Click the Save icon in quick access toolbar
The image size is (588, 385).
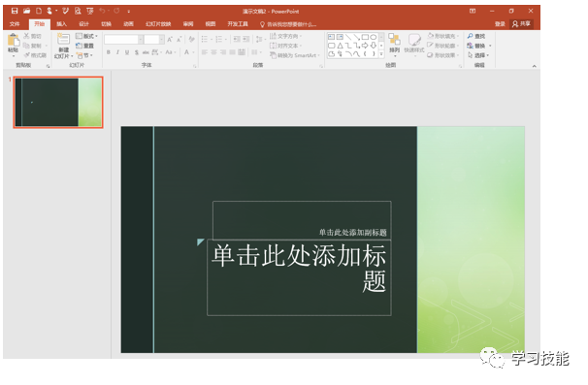[x=15, y=11]
